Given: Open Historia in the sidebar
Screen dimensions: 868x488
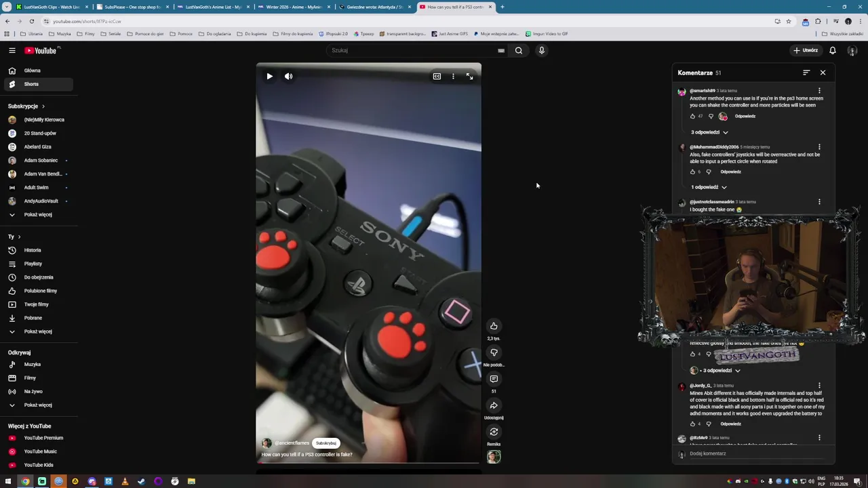Looking at the screenshot, I should click(x=38, y=250).
